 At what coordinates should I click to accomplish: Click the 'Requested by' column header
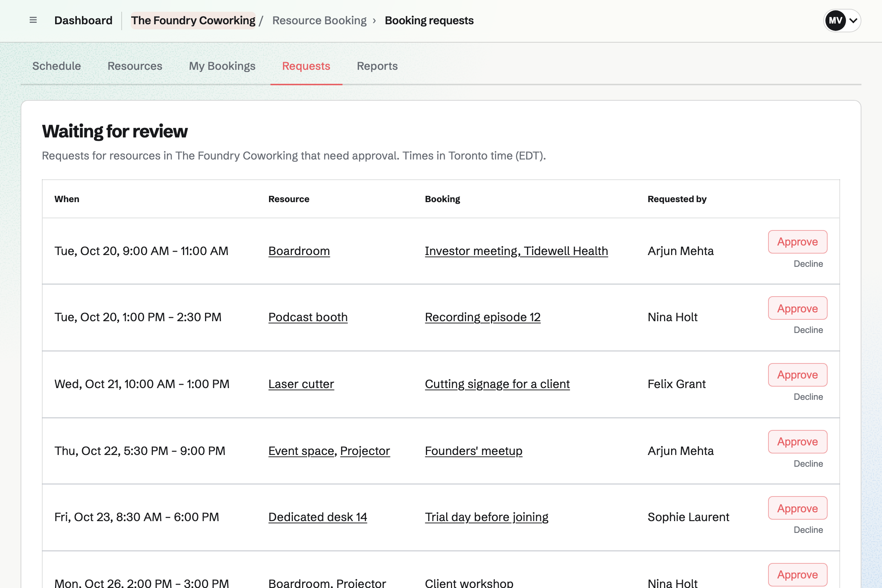[x=677, y=199]
